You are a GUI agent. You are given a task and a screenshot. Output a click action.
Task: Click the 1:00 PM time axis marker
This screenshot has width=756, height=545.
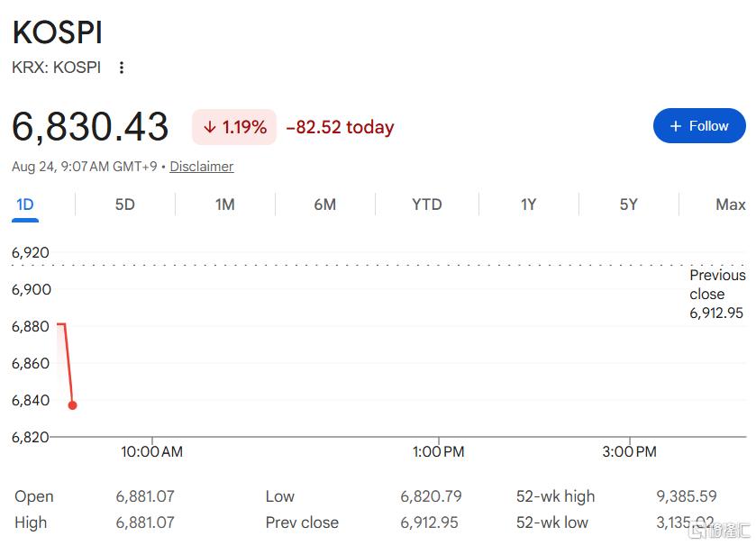coord(438,452)
